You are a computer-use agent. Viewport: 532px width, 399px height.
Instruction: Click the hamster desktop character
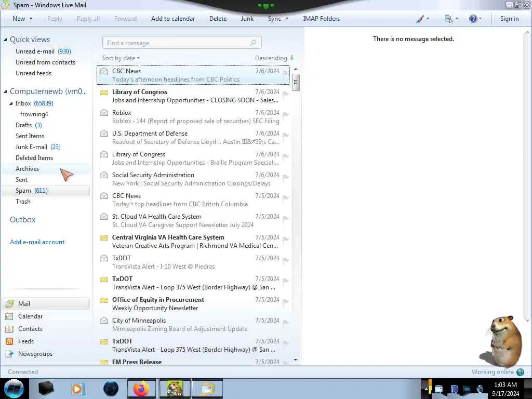click(501, 342)
